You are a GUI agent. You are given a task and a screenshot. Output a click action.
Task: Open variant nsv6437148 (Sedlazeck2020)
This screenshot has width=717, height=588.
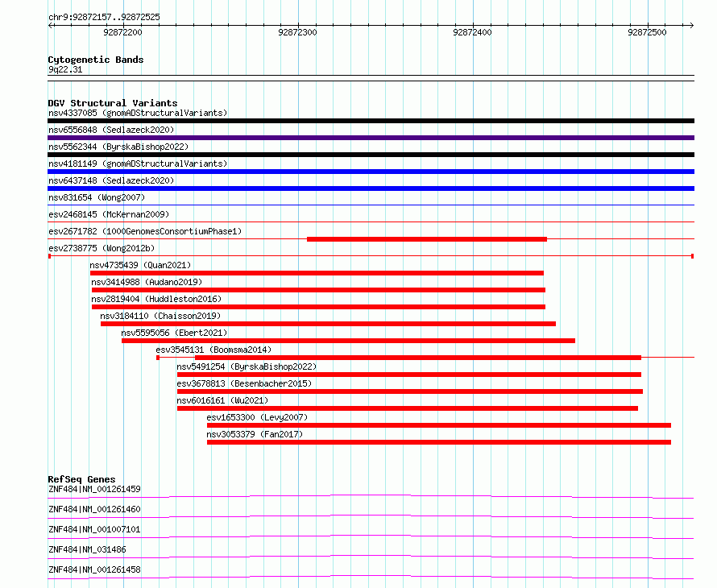tap(111, 180)
